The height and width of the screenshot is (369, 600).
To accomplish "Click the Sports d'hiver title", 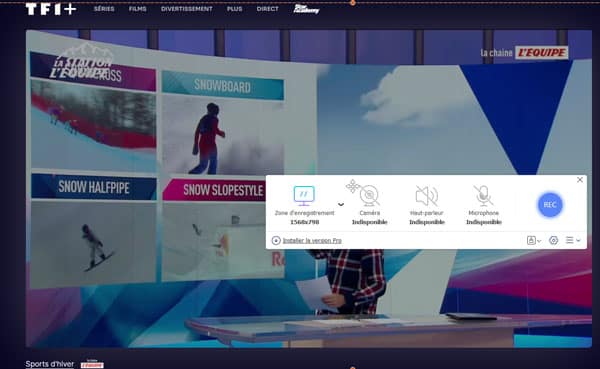I will point(50,364).
